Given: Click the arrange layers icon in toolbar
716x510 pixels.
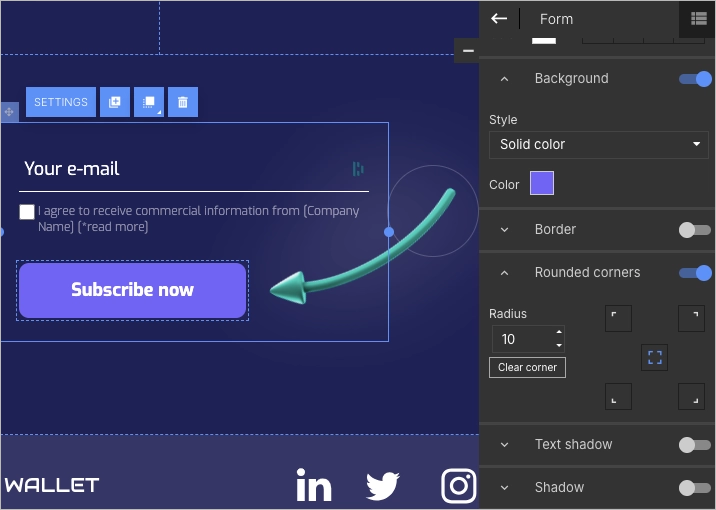Looking at the screenshot, I should [149, 102].
